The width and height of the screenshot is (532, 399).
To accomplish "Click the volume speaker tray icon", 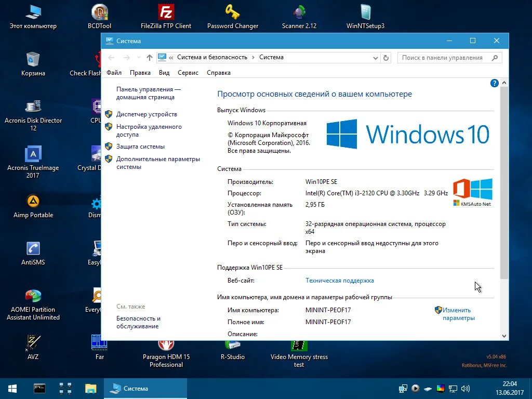I will click(465, 389).
